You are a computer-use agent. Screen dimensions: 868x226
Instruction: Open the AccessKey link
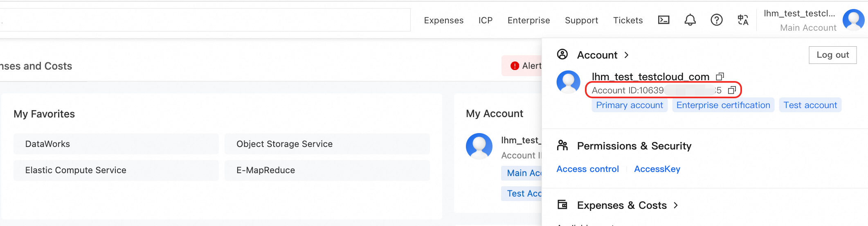coord(657,169)
